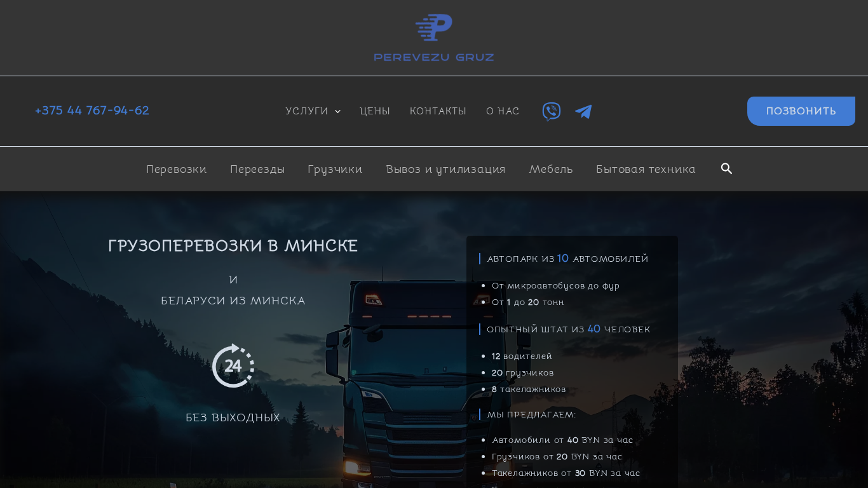Click the ГРУЗОПЕРЕВОЗКИ В МИНСКЕ heading
Screen dimensions: 868x488
point(233,246)
